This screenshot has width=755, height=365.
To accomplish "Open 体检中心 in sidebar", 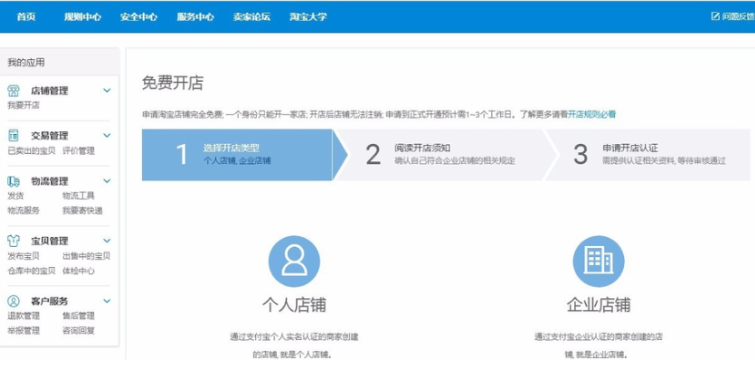I will click(x=78, y=271).
